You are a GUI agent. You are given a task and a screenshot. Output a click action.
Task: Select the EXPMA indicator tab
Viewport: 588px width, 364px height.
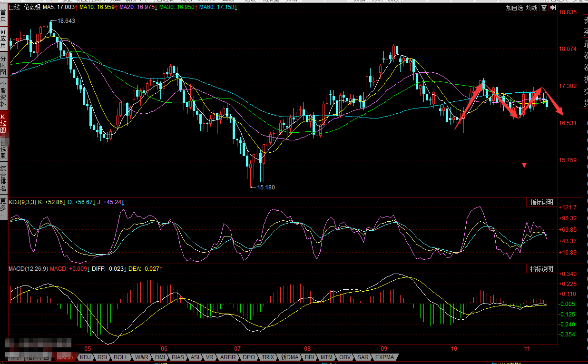coord(384,357)
